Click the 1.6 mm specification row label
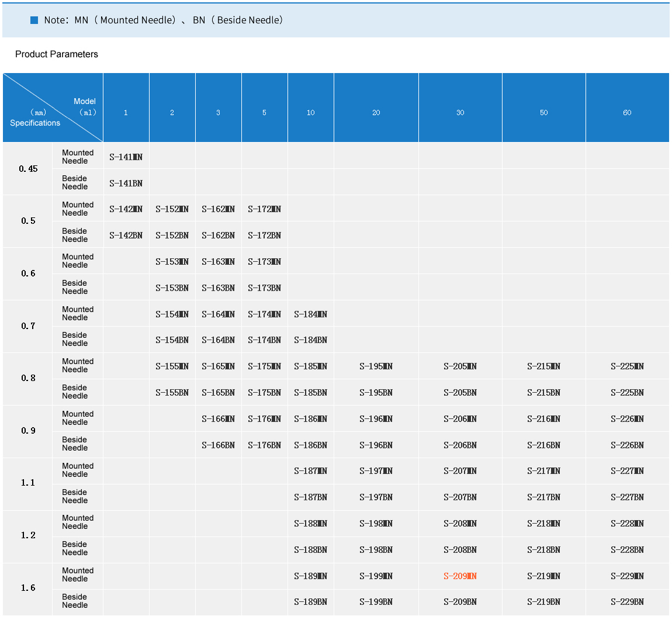 [28, 588]
